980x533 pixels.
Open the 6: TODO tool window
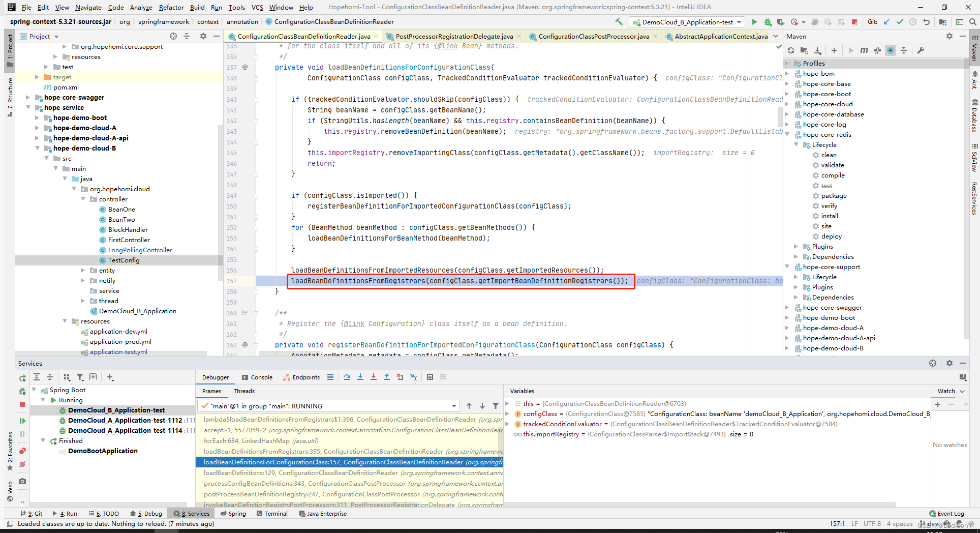pos(104,514)
